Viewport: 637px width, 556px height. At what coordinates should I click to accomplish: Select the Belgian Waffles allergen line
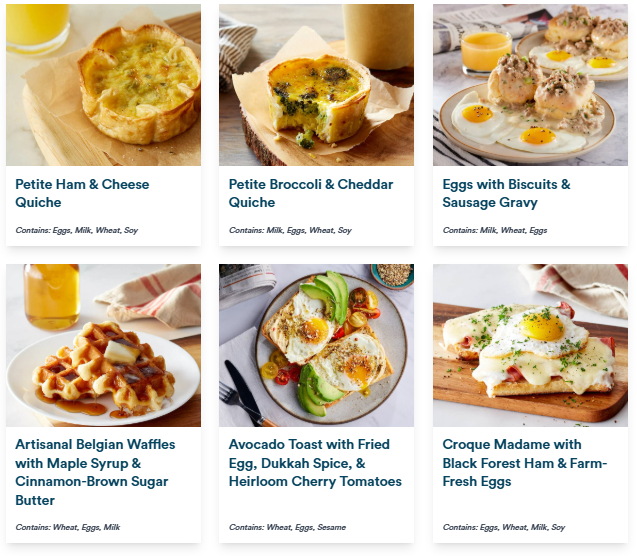pyautogui.click(x=68, y=527)
